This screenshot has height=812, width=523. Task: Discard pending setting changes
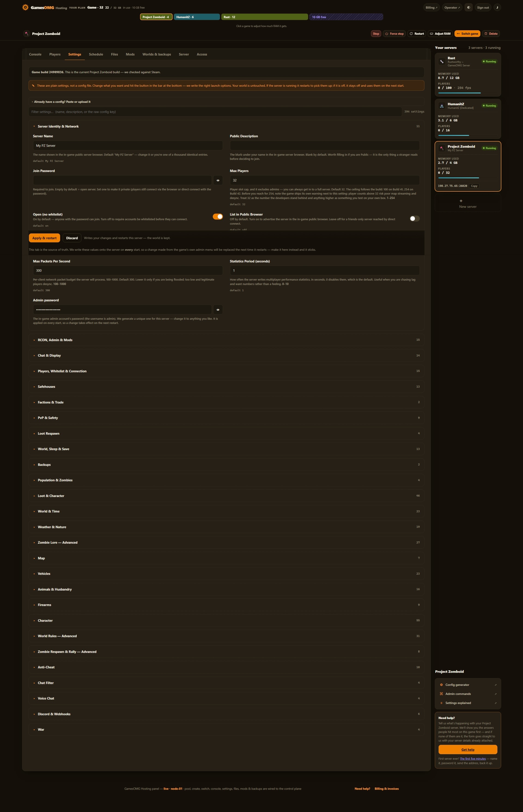72,238
